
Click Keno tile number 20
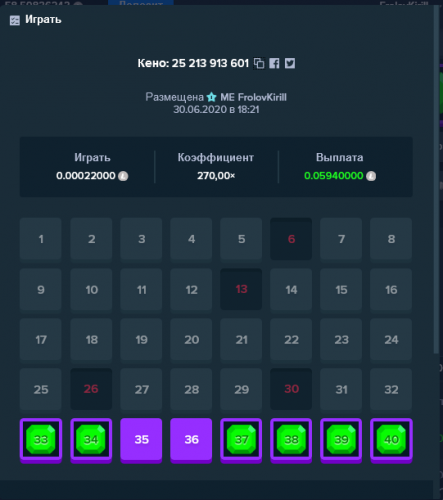[x=191, y=339]
